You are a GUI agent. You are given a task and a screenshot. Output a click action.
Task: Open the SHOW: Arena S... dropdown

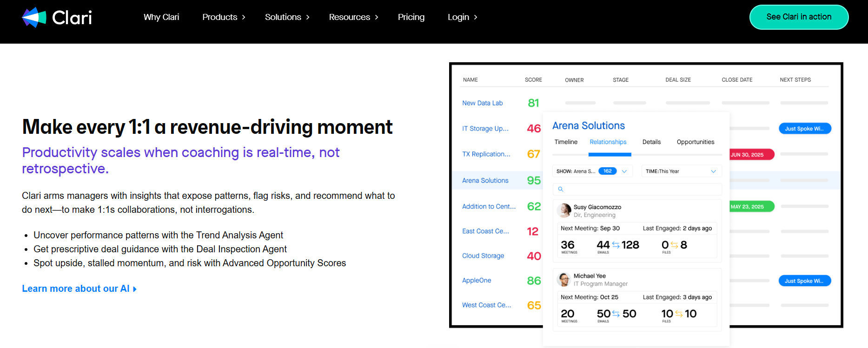point(592,171)
